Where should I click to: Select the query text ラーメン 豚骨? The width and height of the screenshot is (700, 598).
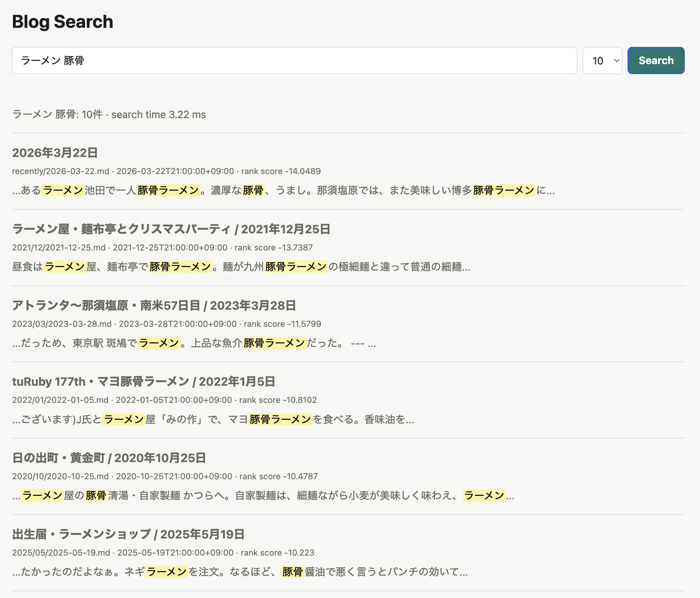tap(53, 61)
